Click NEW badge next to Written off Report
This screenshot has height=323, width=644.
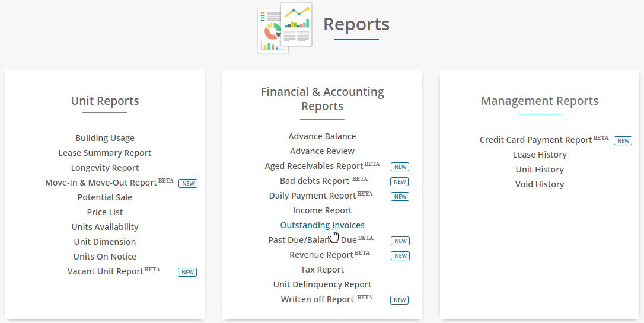[400, 300]
